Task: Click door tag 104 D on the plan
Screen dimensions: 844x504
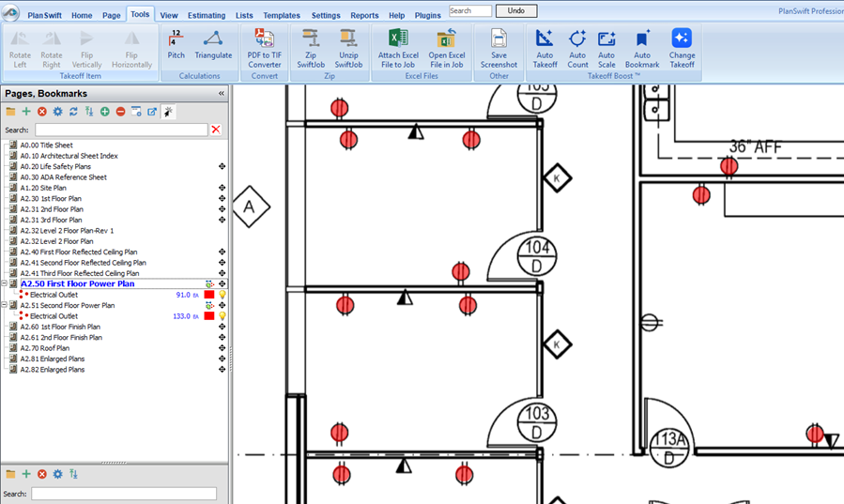Action: click(x=537, y=256)
